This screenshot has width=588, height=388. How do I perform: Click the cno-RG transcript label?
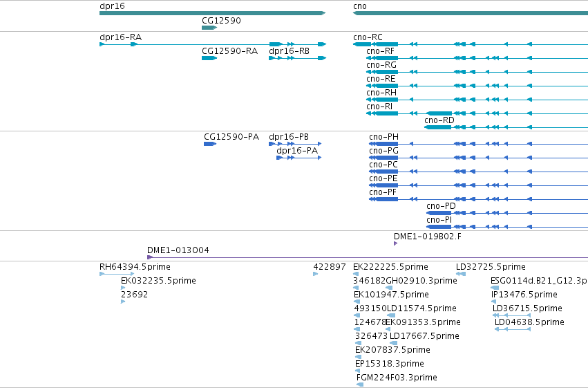(x=381, y=65)
